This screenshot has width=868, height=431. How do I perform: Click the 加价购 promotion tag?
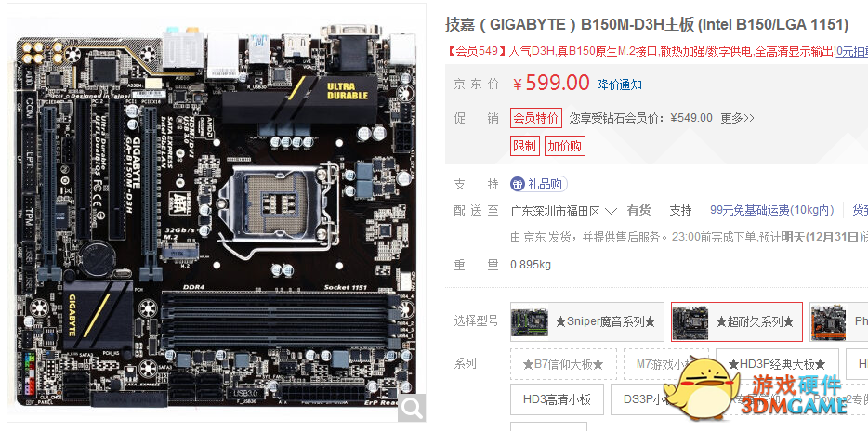pyautogui.click(x=565, y=146)
